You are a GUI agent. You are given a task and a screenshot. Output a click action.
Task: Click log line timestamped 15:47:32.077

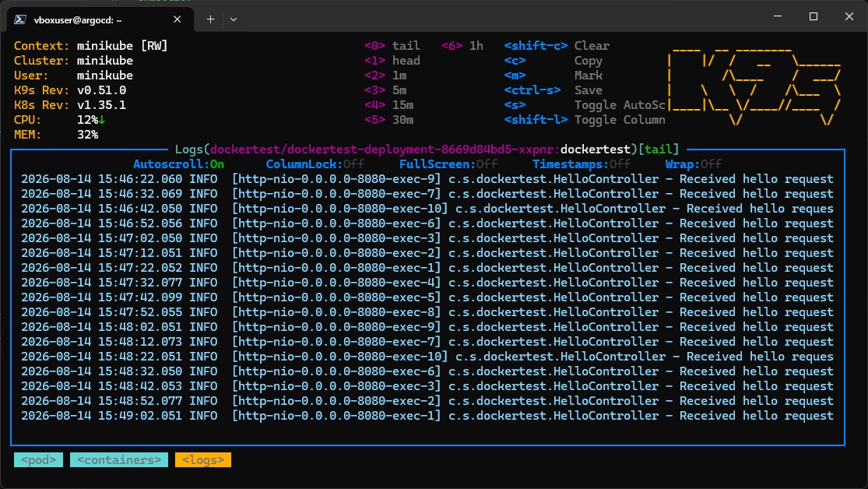tap(427, 283)
